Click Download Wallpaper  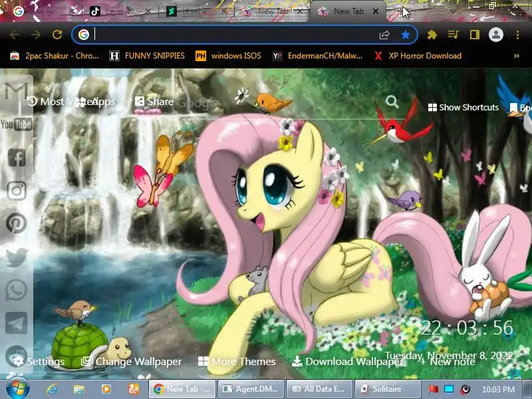pyautogui.click(x=347, y=361)
